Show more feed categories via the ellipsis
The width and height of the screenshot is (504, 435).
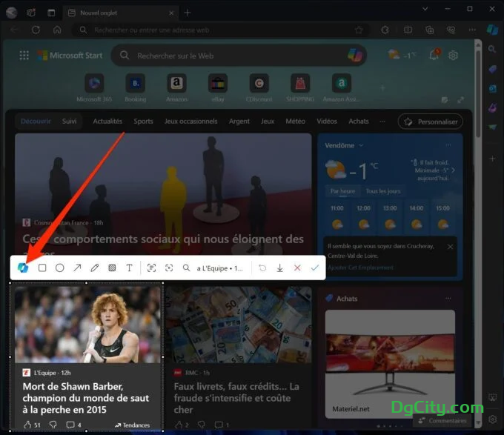tap(382, 121)
